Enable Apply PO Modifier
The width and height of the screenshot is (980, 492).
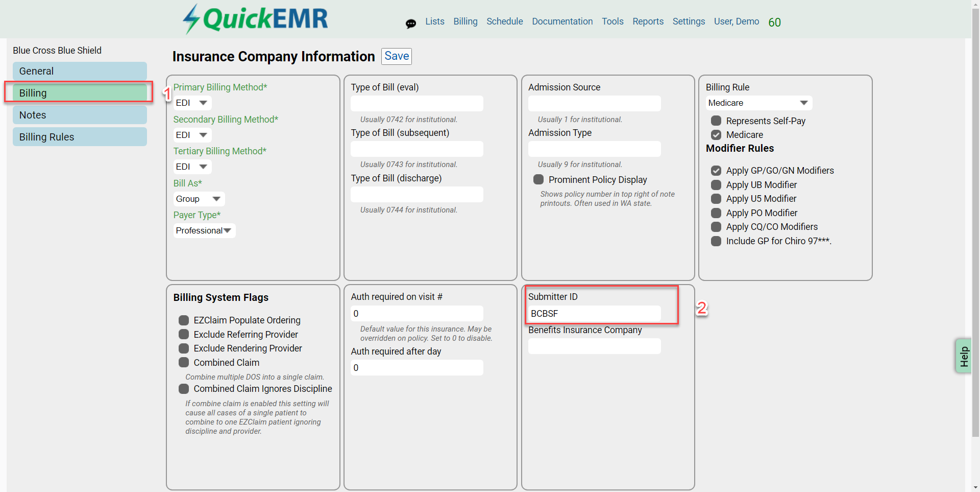(x=716, y=213)
